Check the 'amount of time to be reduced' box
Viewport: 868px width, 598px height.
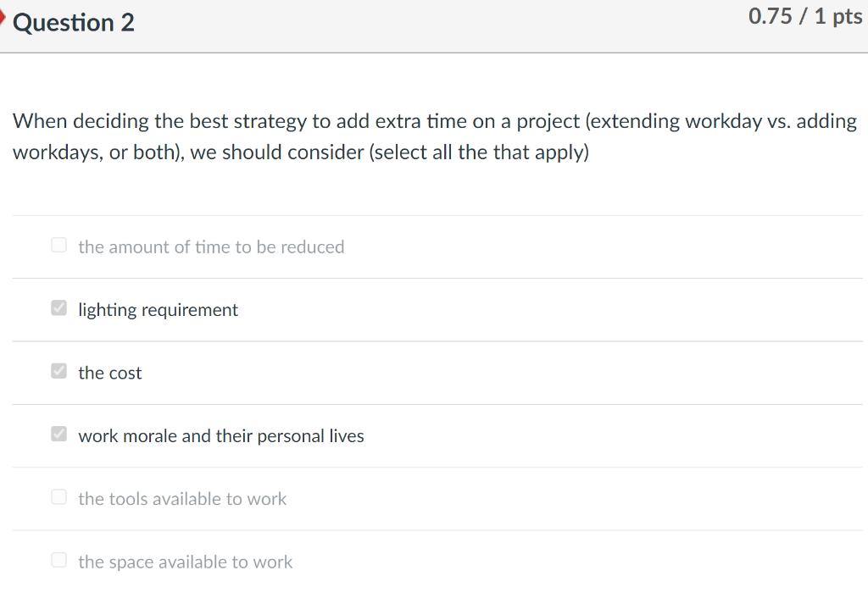tap(58, 246)
